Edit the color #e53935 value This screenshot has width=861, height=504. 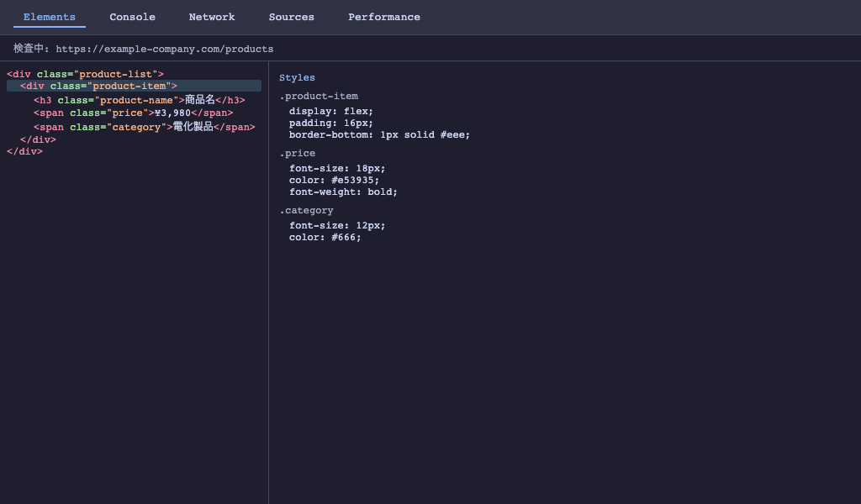(x=355, y=180)
